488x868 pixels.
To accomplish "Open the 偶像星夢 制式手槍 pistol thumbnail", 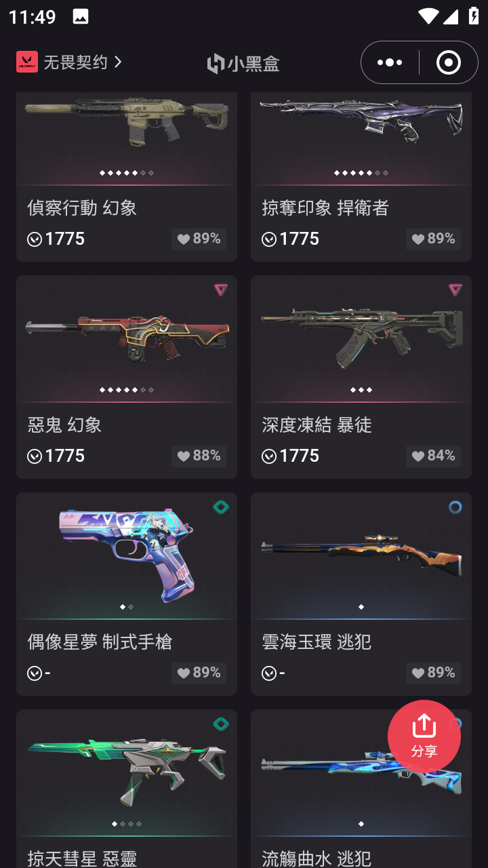I will click(x=127, y=555).
